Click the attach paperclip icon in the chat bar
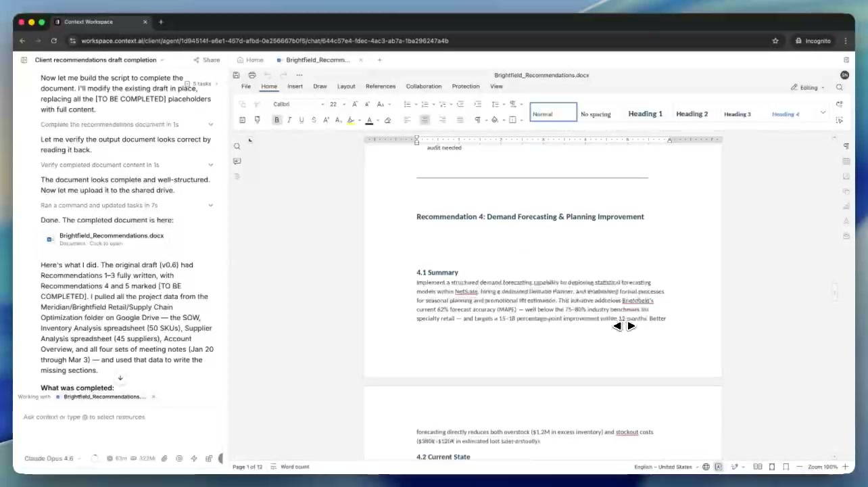868x487 pixels. (164, 459)
